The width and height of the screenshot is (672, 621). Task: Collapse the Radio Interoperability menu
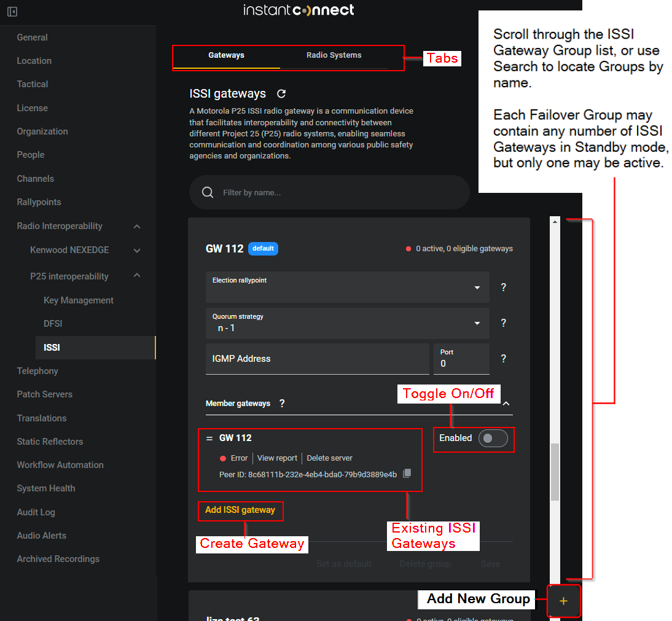pyautogui.click(x=137, y=226)
